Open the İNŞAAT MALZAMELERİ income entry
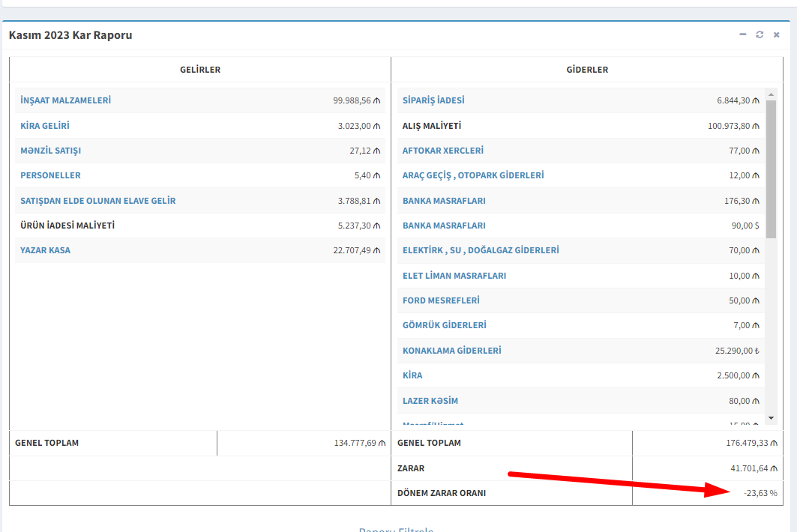The image size is (797, 532). tap(65, 100)
